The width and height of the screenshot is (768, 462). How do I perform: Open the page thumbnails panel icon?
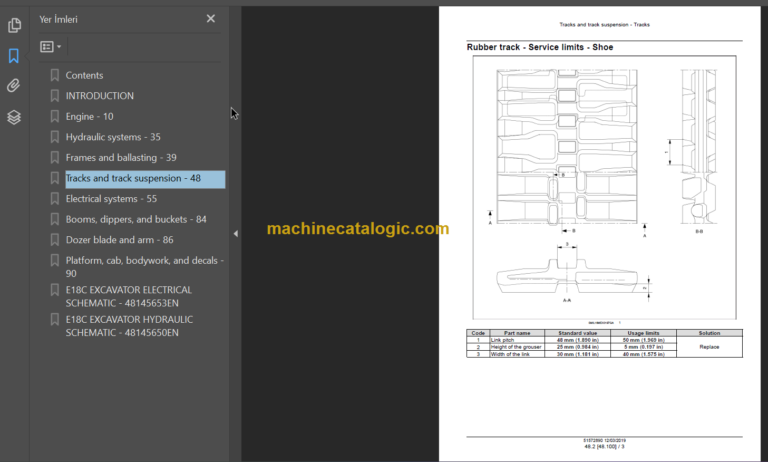point(14,25)
